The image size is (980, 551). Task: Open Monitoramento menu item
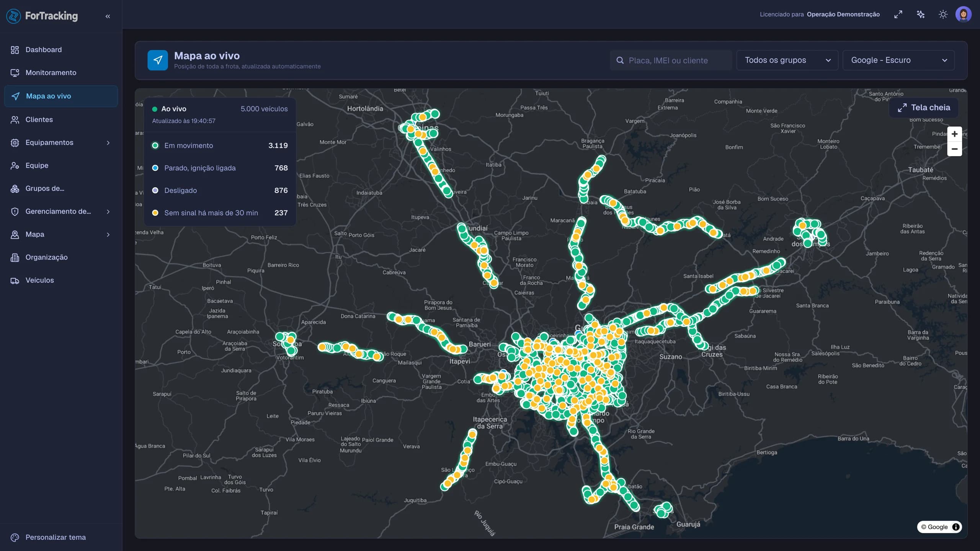(x=61, y=73)
